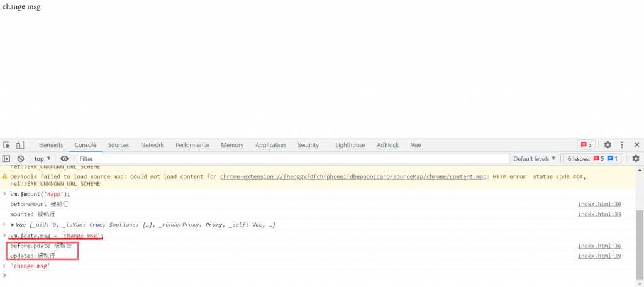Click the red 5 errors counter button
The width and height of the screenshot is (644, 287).
pyautogui.click(x=586, y=144)
